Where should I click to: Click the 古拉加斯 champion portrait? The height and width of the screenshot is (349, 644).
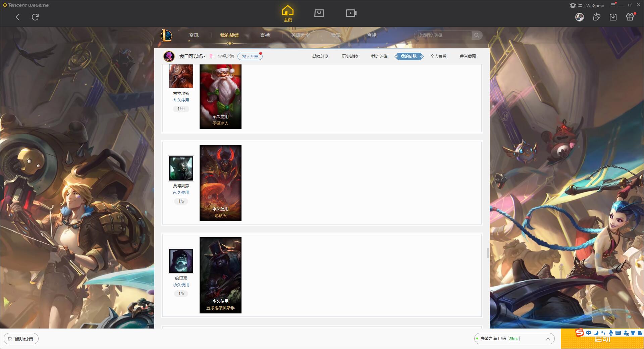[181, 76]
